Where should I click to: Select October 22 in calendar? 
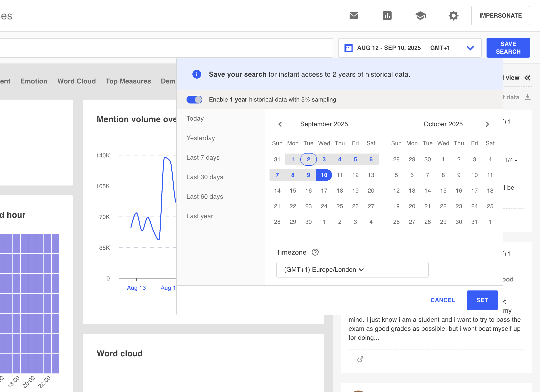[x=443, y=206]
